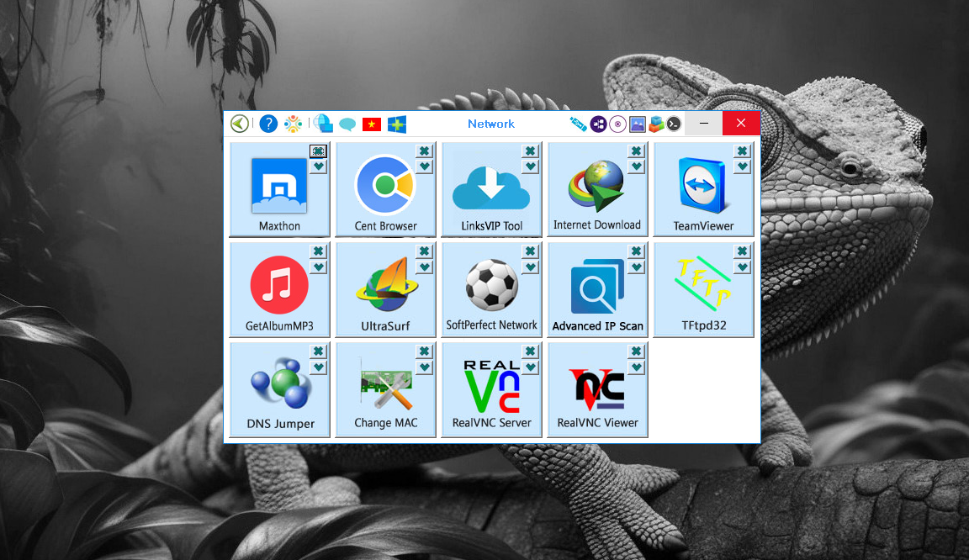Open TeamViewer application tile
969x560 pixels.
[x=703, y=190]
